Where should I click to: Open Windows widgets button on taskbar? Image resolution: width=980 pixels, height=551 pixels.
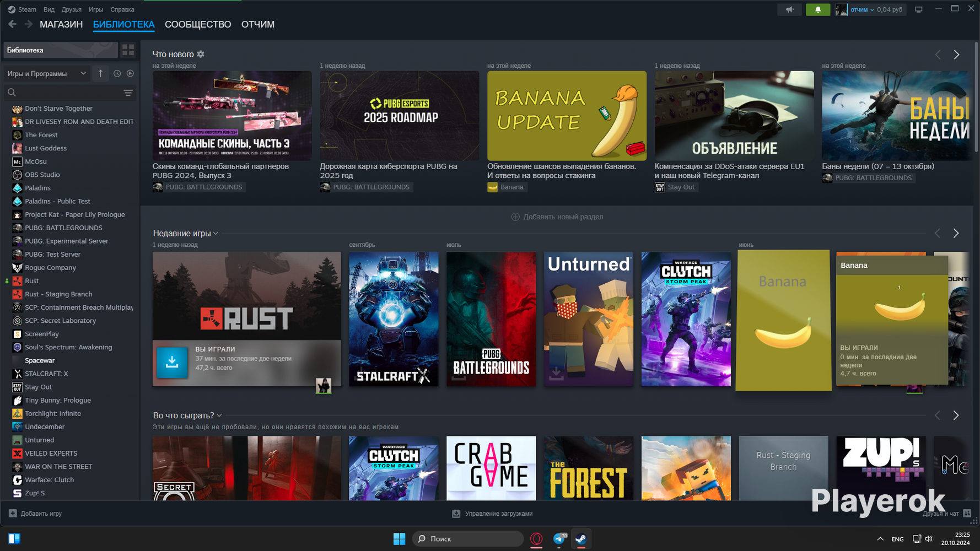point(15,539)
